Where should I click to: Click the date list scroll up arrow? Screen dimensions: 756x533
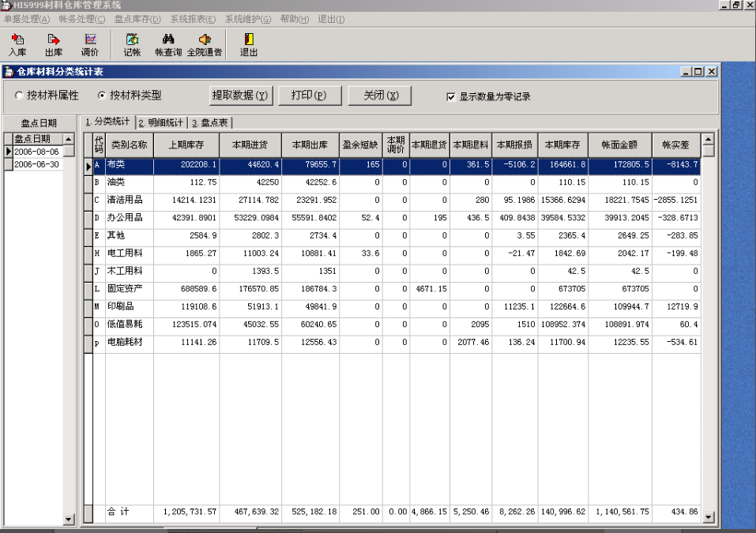[x=69, y=139]
